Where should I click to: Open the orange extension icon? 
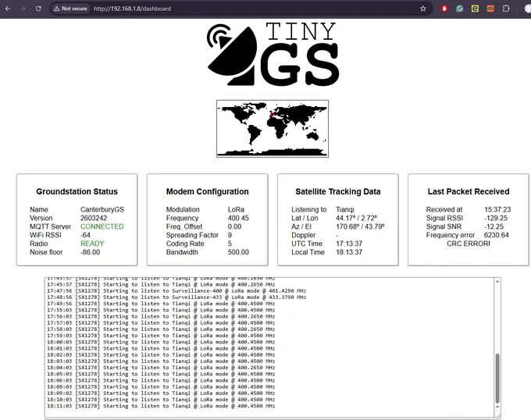(490, 9)
